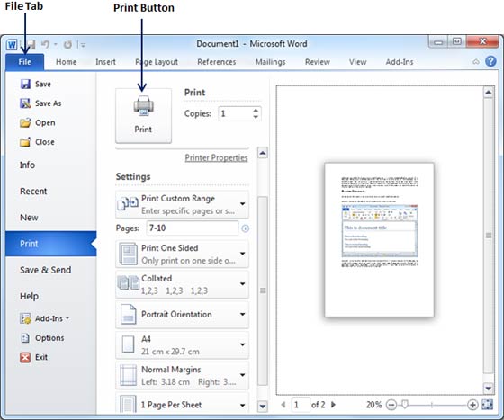
Task: Select Recent in the backstage menu
Action: 33,192
